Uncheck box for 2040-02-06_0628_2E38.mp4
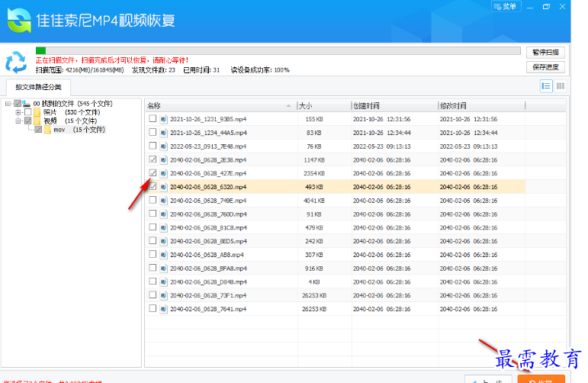 [x=153, y=159]
